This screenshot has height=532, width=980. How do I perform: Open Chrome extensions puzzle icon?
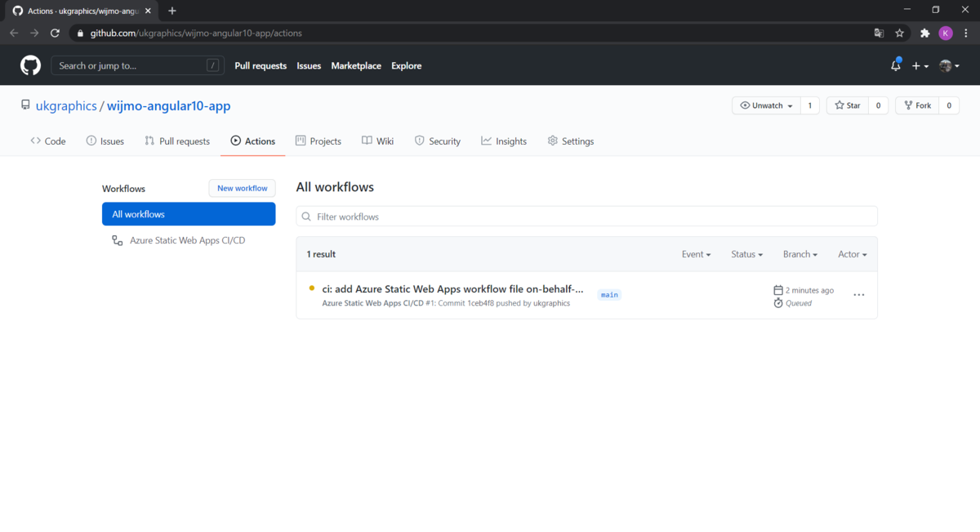point(924,33)
